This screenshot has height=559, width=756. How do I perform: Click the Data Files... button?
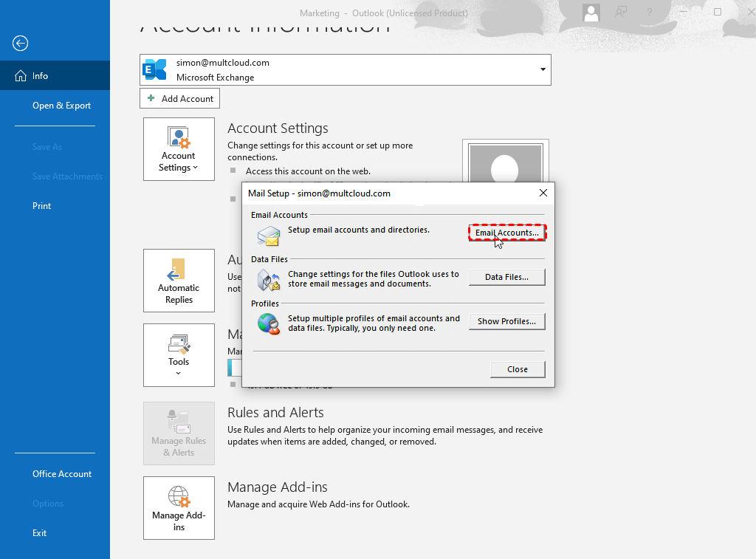click(x=507, y=277)
